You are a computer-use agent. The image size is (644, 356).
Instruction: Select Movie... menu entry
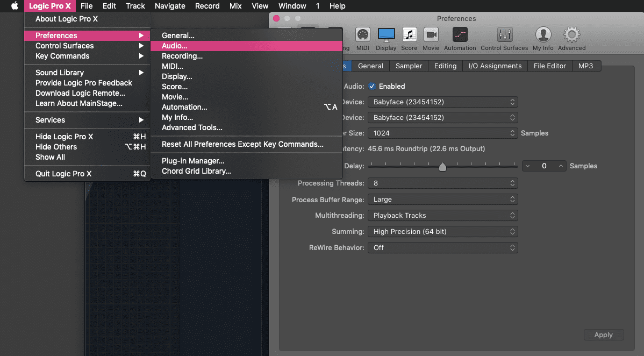[x=246, y=97]
